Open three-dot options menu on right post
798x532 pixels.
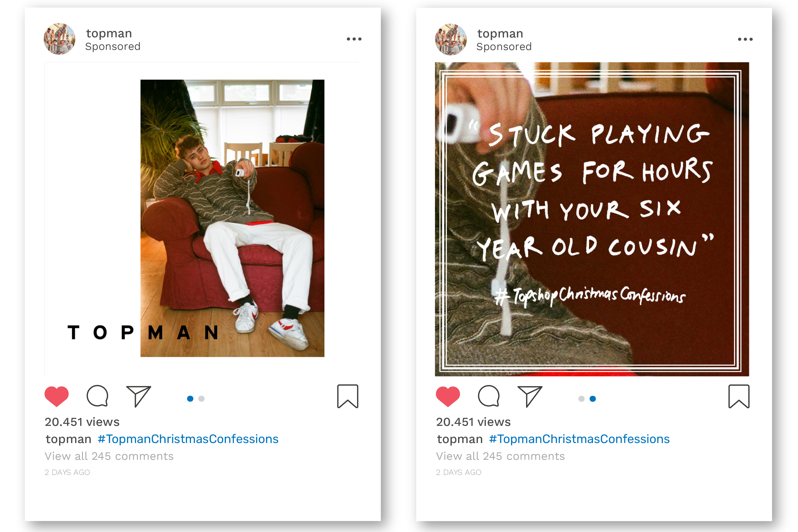point(745,39)
